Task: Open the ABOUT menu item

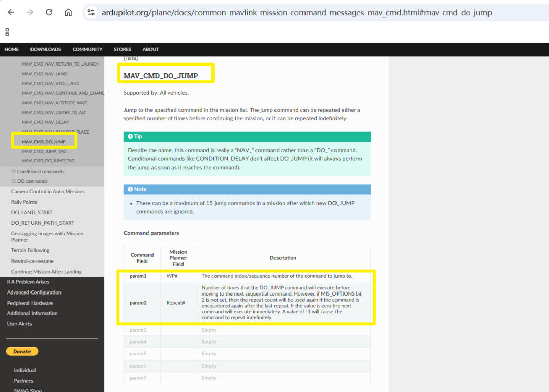Action: pyautogui.click(x=150, y=49)
